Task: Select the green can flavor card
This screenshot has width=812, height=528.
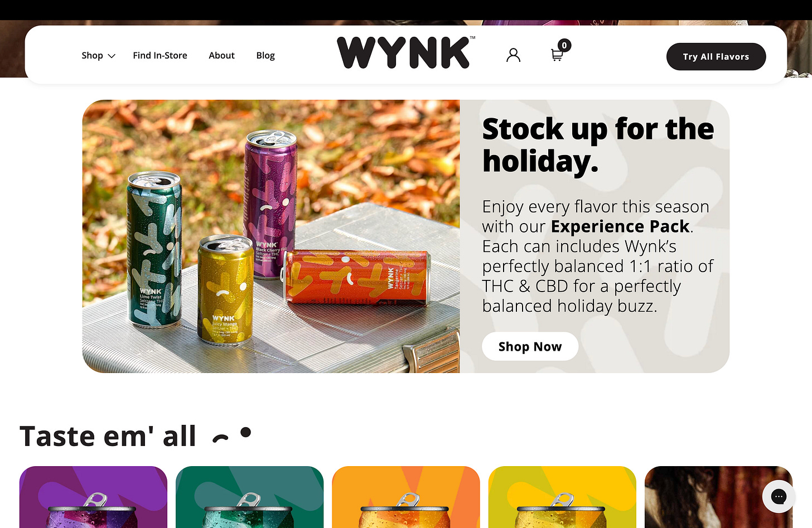Action: coord(249,497)
